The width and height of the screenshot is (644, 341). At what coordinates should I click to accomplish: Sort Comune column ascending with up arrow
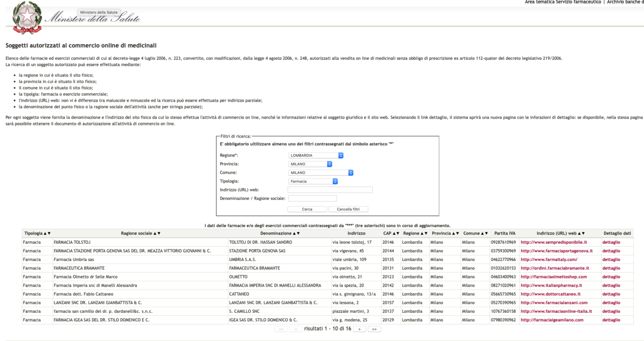(x=482, y=234)
